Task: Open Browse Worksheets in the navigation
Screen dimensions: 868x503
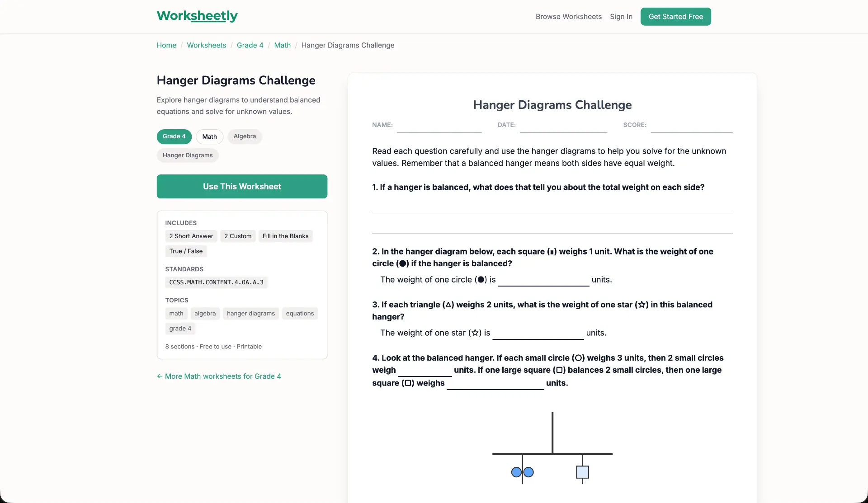Action: point(568,17)
